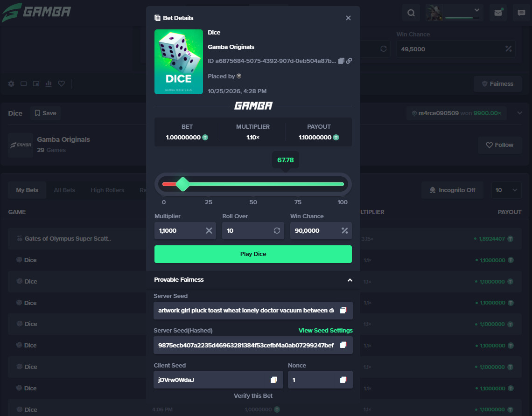Click the hashed server seed field
Viewport: 532px width, 416px height.
tap(253, 345)
